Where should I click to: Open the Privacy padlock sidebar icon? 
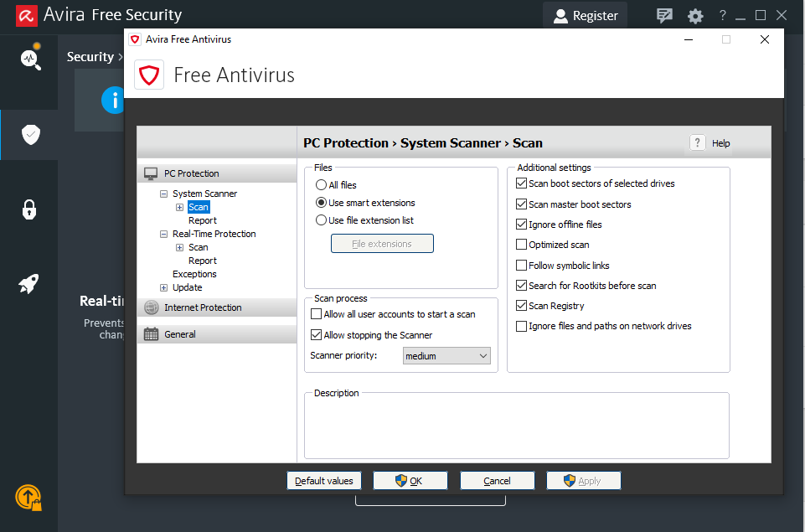click(x=29, y=209)
